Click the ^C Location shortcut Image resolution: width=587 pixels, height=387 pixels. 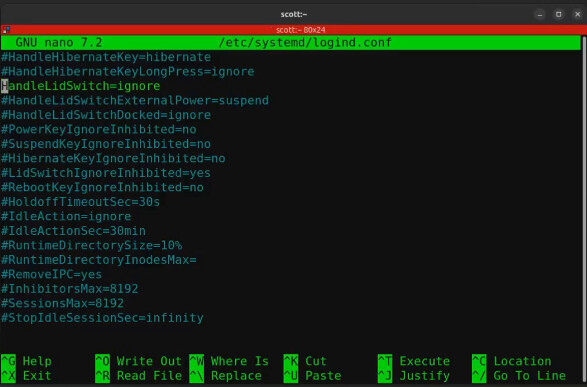pos(512,361)
